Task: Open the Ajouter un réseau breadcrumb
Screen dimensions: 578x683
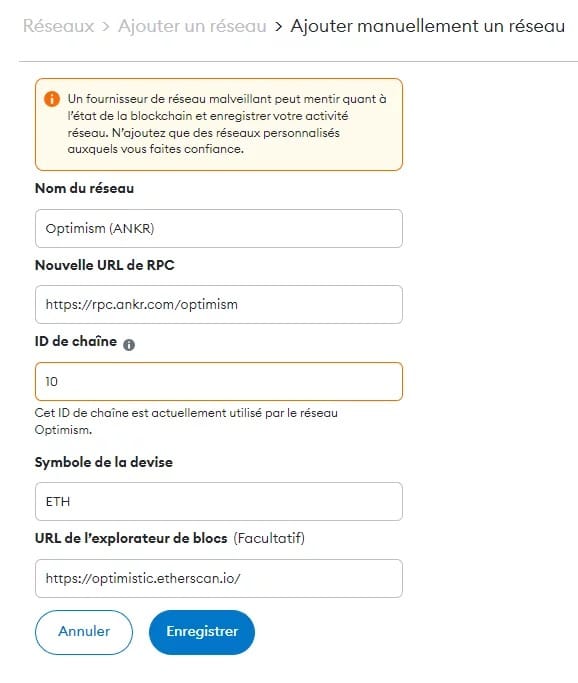Action: pos(192,26)
